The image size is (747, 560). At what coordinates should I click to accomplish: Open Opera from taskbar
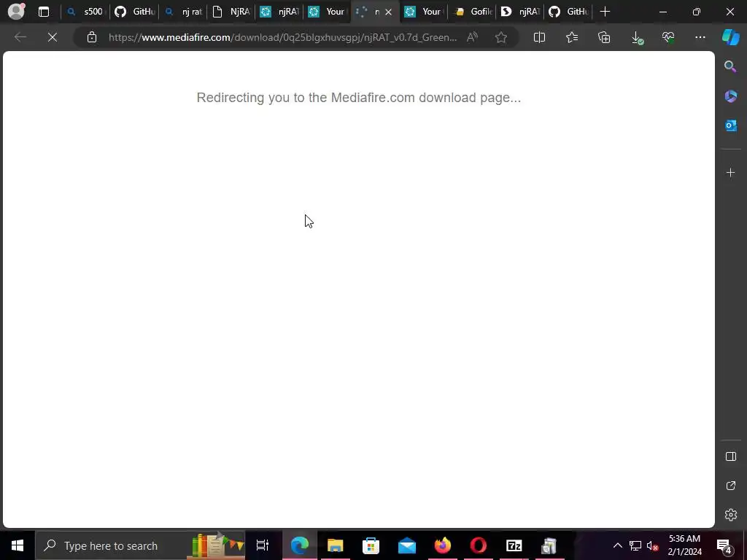pyautogui.click(x=479, y=545)
